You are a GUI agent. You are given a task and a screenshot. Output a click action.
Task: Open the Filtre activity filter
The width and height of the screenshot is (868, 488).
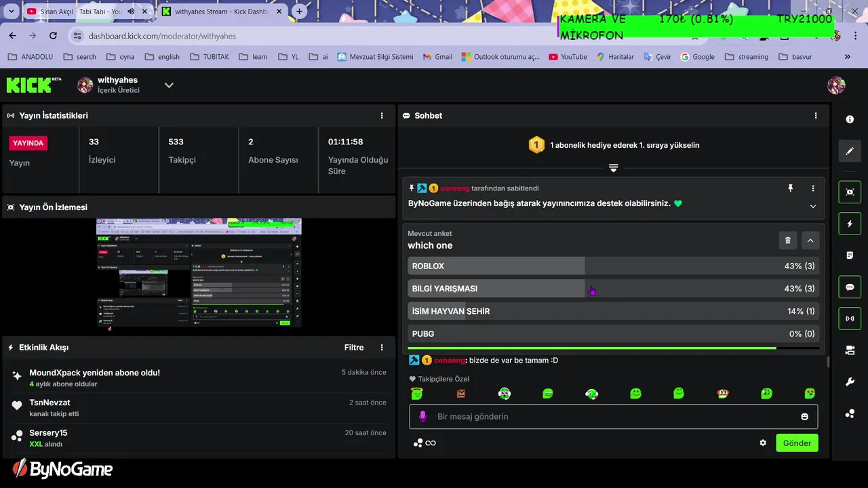pyautogui.click(x=354, y=348)
